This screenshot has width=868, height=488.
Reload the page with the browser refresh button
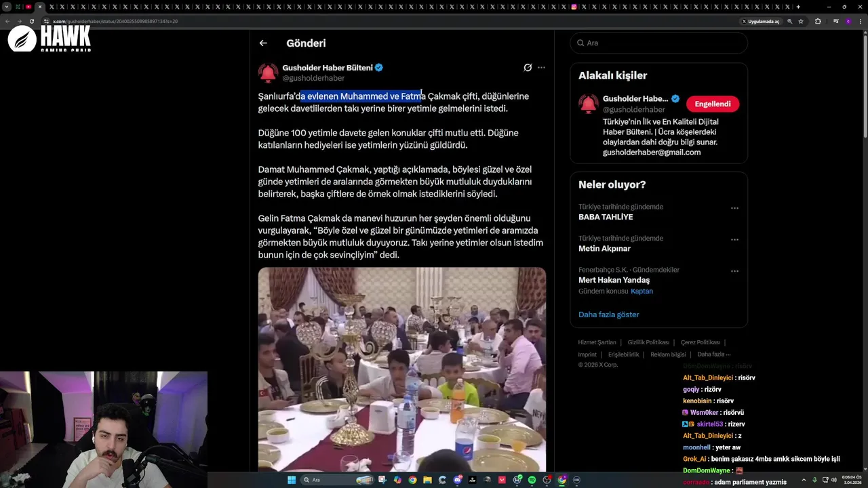pyautogui.click(x=31, y=21)
